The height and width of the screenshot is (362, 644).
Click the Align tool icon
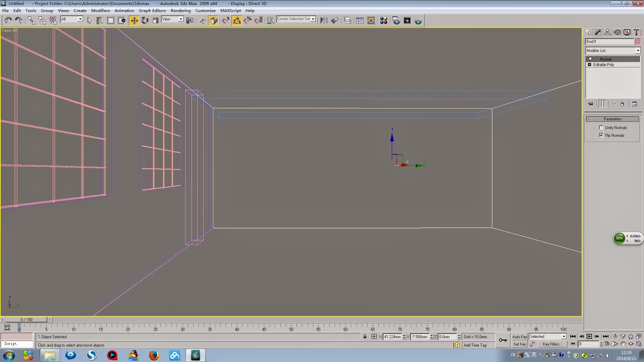point(335,21)
